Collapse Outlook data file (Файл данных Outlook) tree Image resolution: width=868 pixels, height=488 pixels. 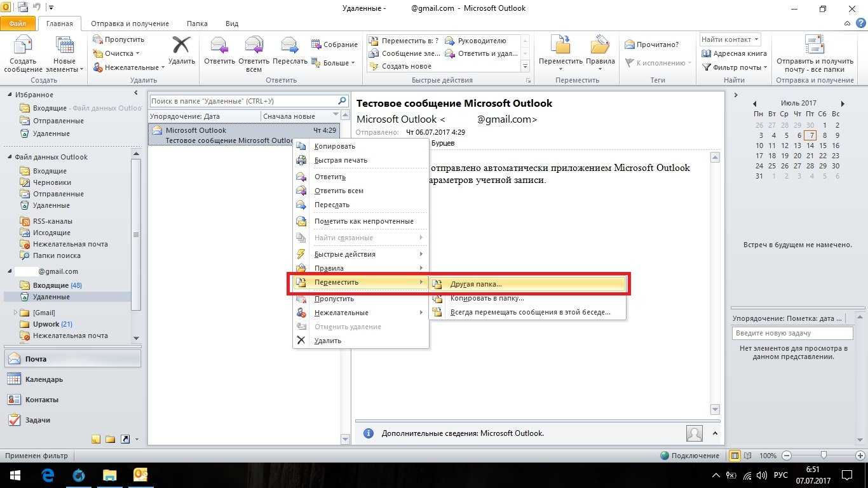coord(10,157)
